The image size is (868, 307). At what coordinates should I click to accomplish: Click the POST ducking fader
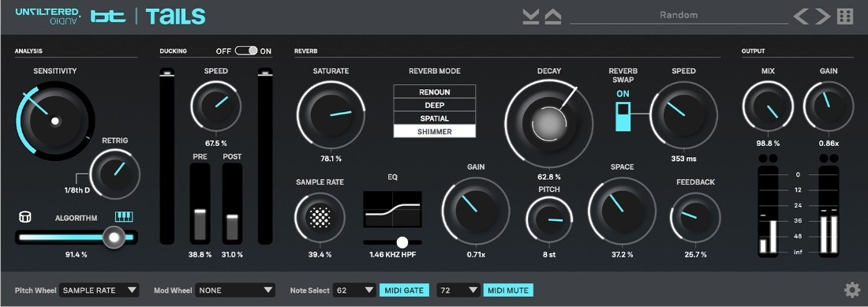click(233, 204)
